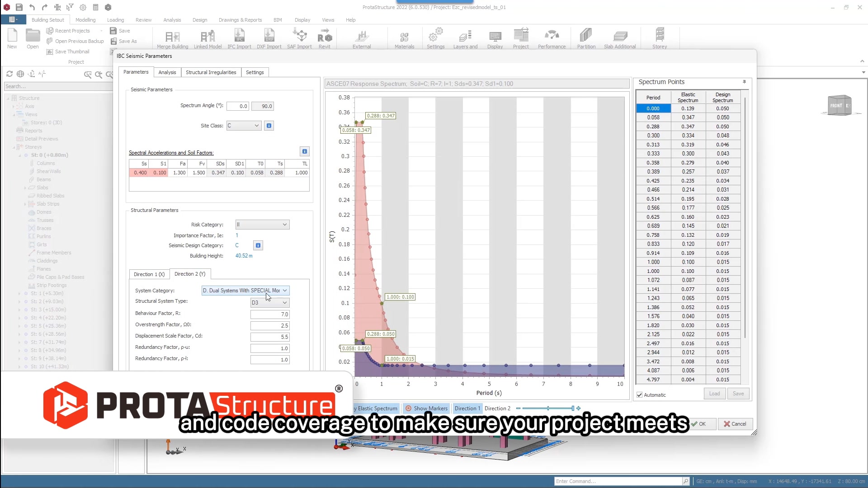Open the Revit integration icon
Viewport: 868px width, 488px height.
click(x=325, y=38)
